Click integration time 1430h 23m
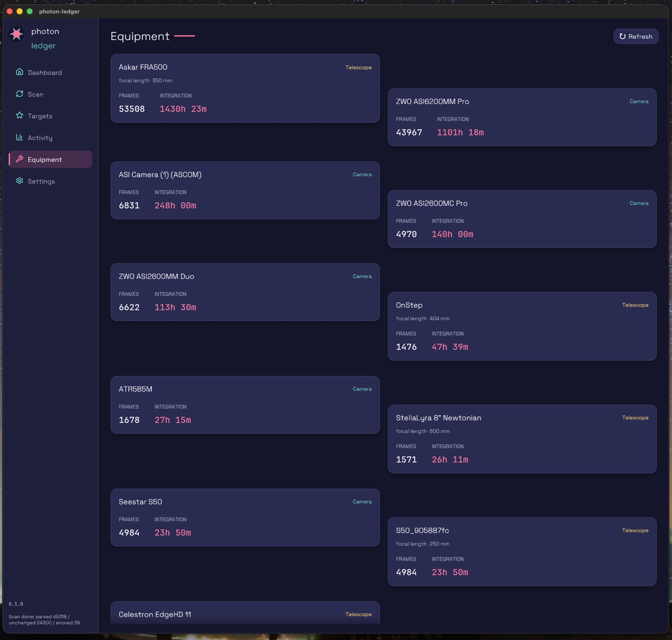 [x=183, y=109]
